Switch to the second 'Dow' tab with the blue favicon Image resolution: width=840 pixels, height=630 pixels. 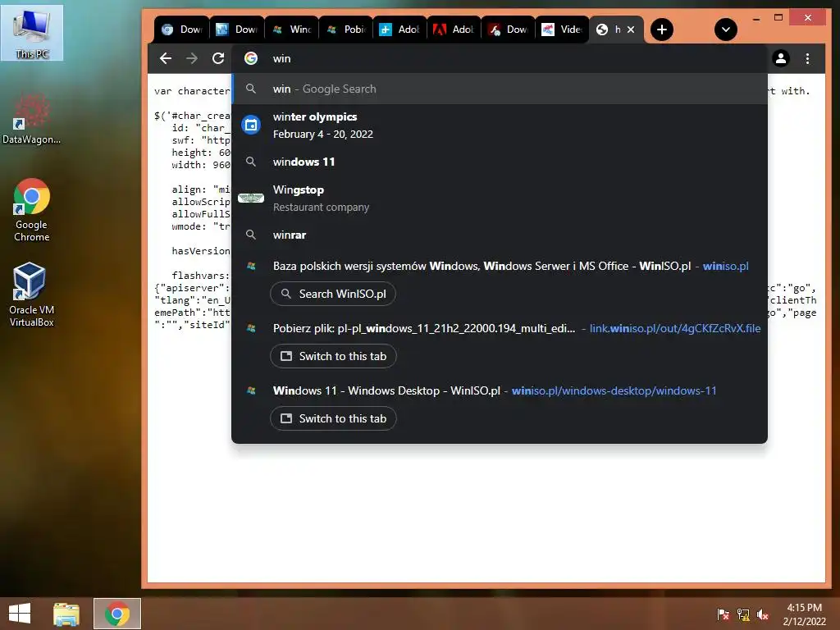237,30
